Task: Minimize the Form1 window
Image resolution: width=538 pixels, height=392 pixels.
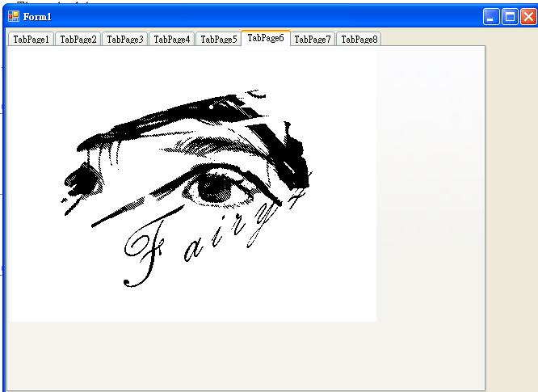Action: click(x=491, y=17)
